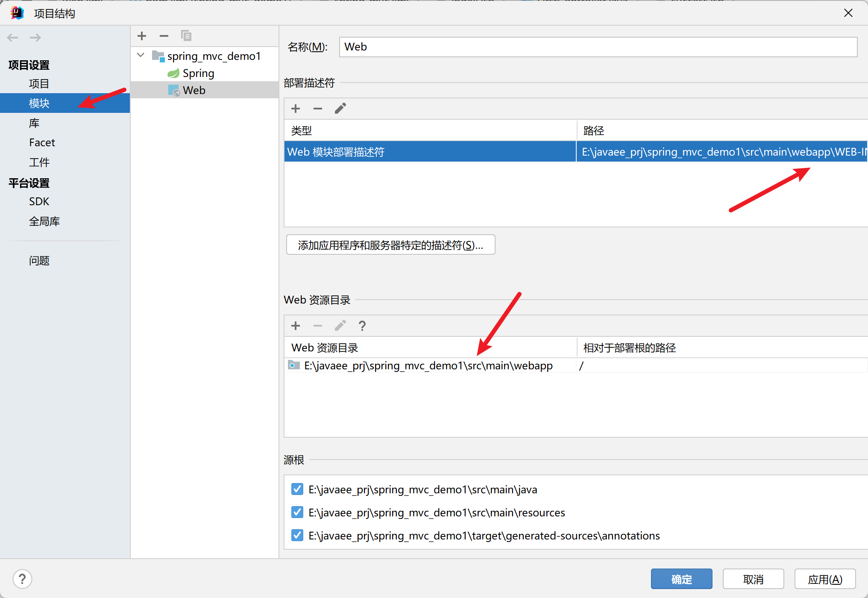The image size is (868, 598).
Task: Click the 应用(A) apply button
Action: pyautogui.click(x=825, y=579)
